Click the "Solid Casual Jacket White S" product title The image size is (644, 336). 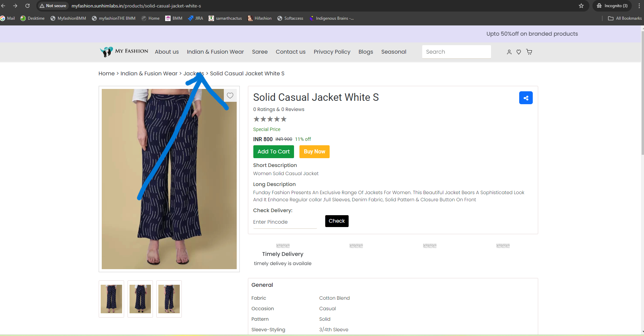tap(316, 97)
